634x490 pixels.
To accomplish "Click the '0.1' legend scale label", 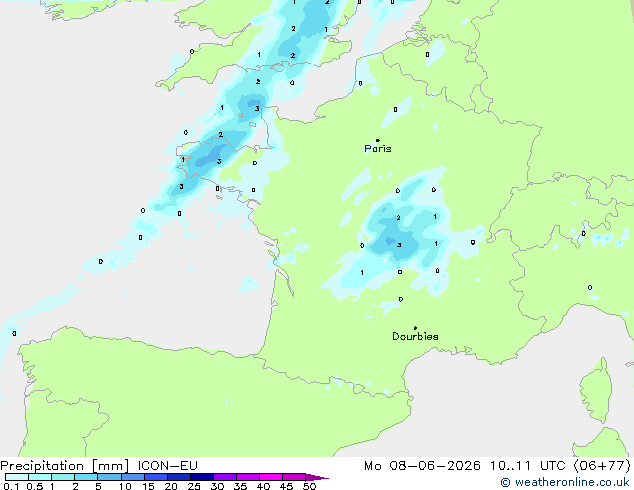I will tap(11, 486).
